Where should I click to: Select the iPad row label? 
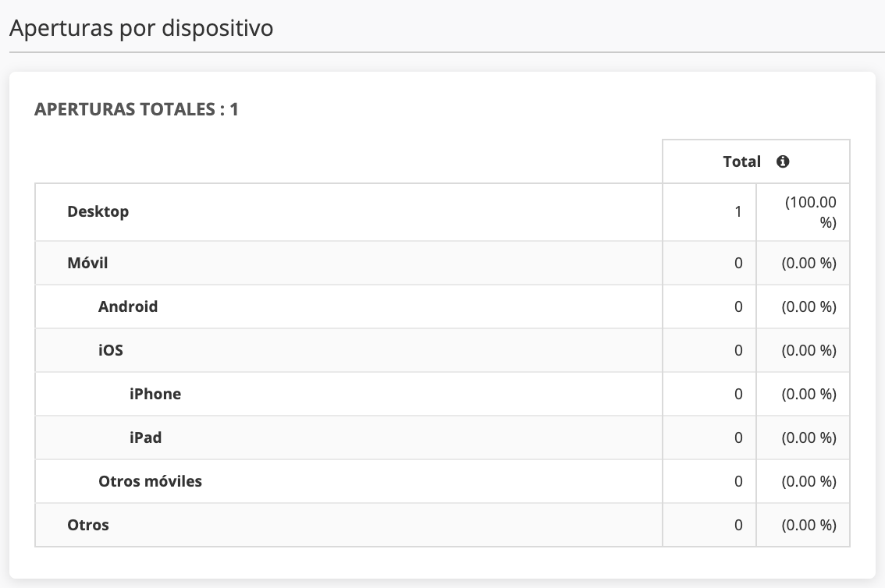tap(146, 437)
